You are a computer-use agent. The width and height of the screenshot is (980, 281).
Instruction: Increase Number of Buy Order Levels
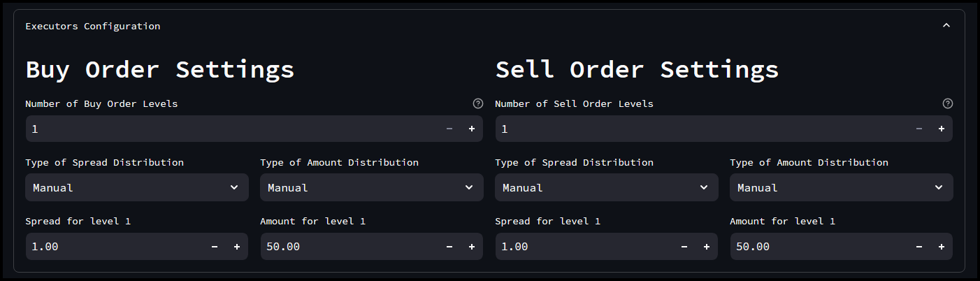471,129
